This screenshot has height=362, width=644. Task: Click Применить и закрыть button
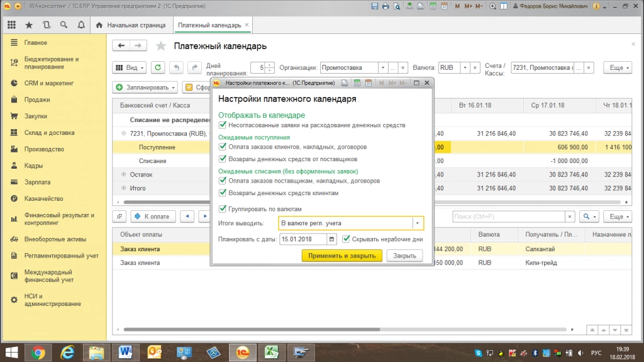[x=341, y=256]
